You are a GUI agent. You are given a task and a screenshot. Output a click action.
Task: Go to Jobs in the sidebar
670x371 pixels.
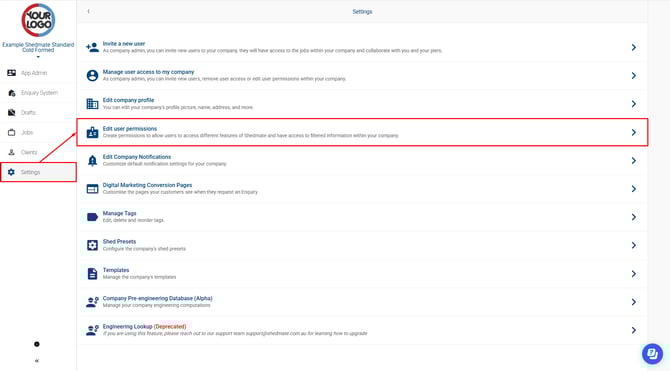38,132
